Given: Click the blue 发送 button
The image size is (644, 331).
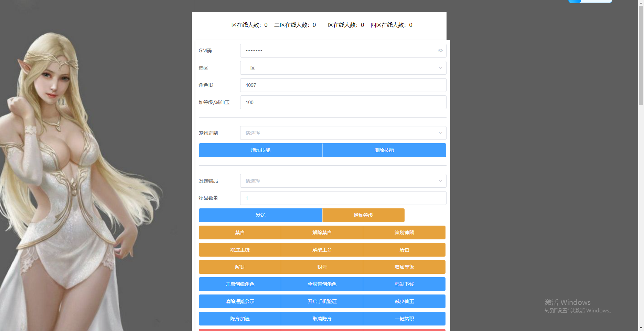Looking at the screenshot, I should [x=260, y=215].
